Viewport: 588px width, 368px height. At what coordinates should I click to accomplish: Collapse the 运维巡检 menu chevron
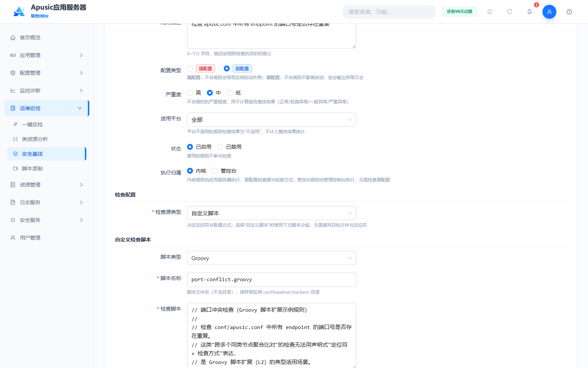(x=80, y=108)
